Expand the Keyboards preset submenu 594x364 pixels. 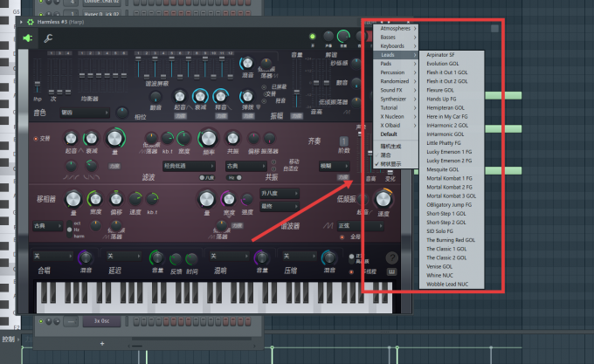[x=396, y=46]
